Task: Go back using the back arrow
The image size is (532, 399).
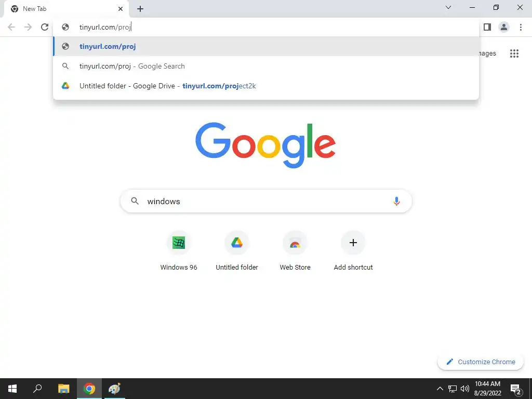Action: click(11, 27)
